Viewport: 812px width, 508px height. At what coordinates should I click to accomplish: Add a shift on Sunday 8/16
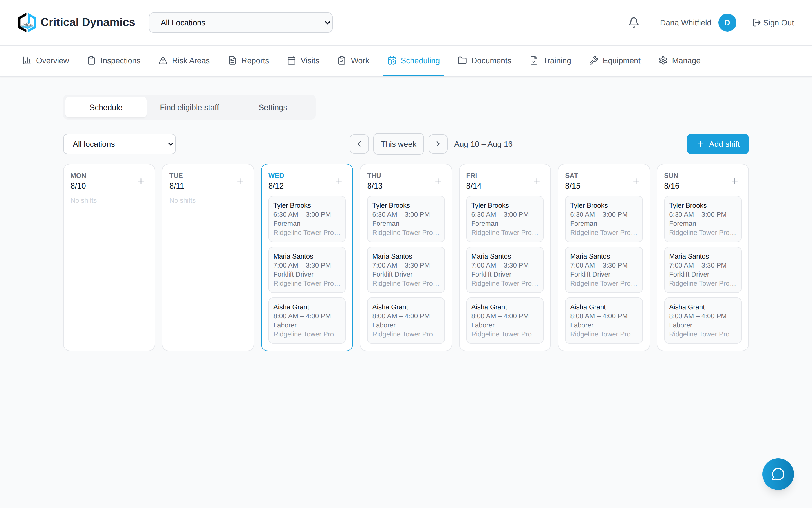[734, 181]
